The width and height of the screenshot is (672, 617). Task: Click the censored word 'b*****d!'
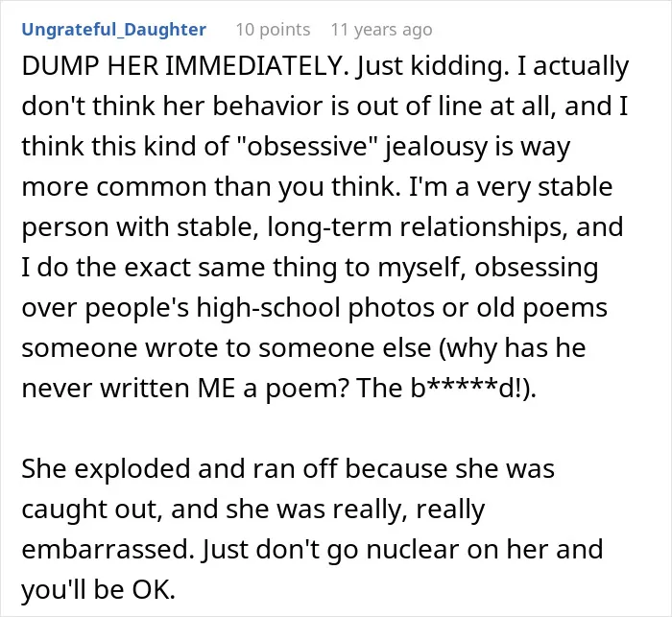tap(468, 389)
